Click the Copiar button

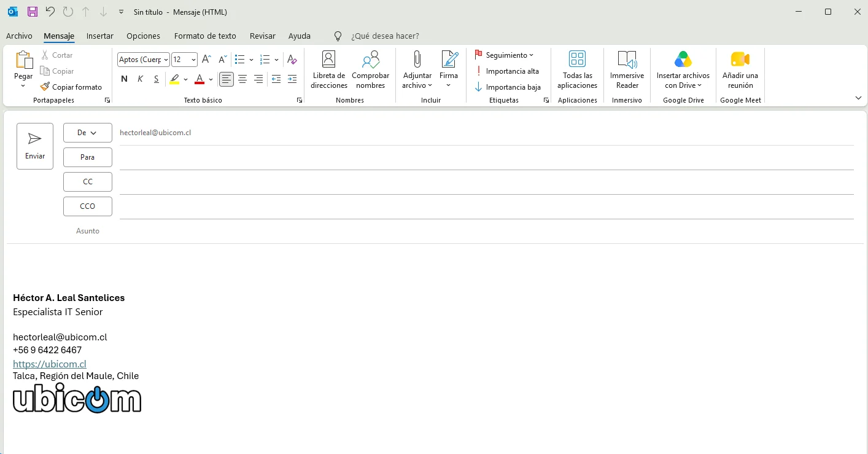[x=57, y=71]
